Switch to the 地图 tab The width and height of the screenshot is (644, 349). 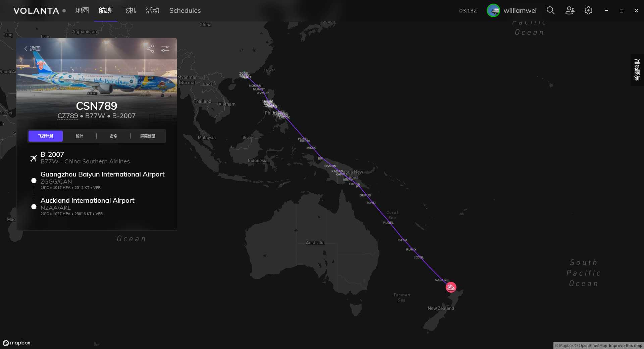click(82, 10)
